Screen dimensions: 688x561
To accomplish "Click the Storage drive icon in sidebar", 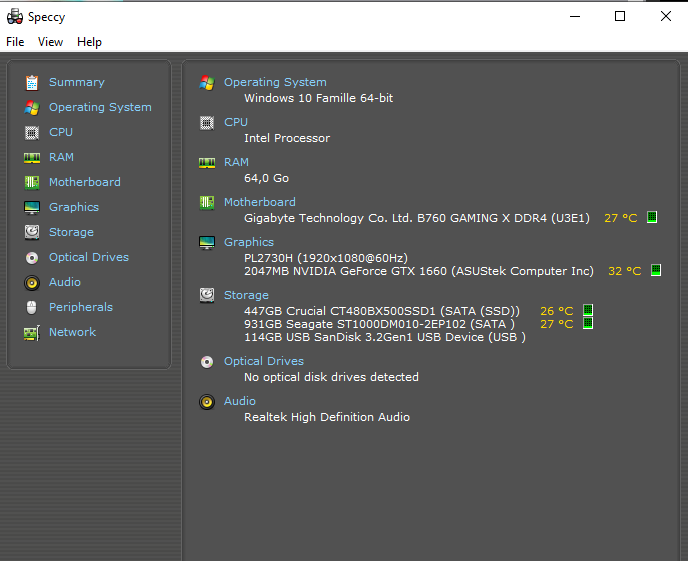I will [32, 232].
